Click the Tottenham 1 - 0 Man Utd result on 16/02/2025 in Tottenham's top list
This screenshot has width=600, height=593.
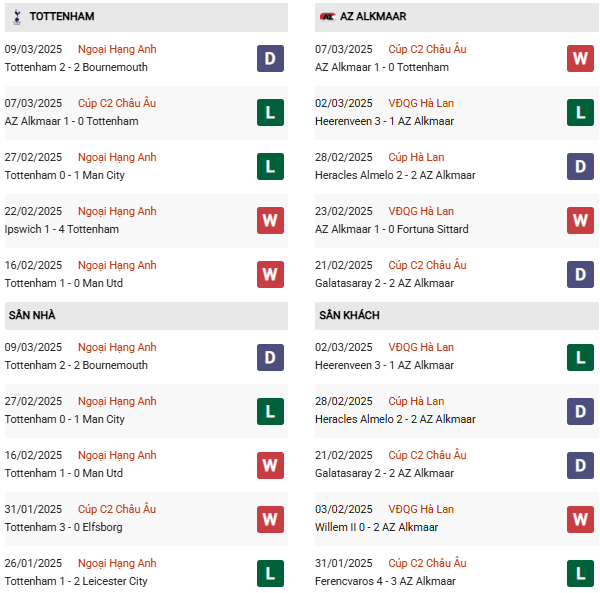(64, 283)
